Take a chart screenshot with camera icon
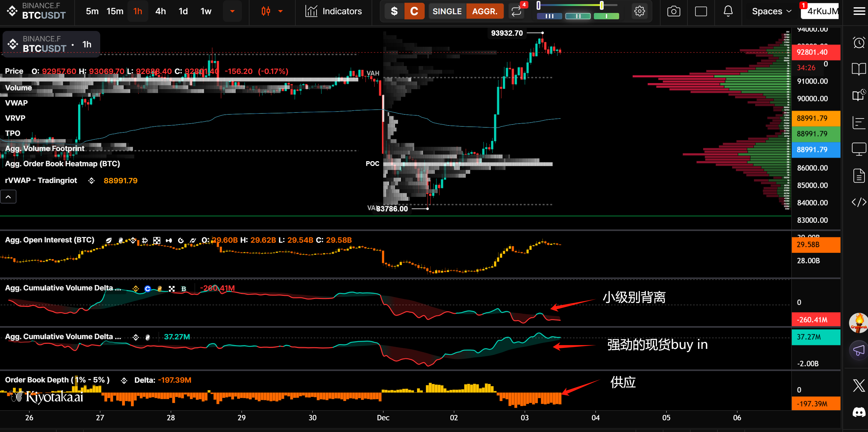 [673, 11]
